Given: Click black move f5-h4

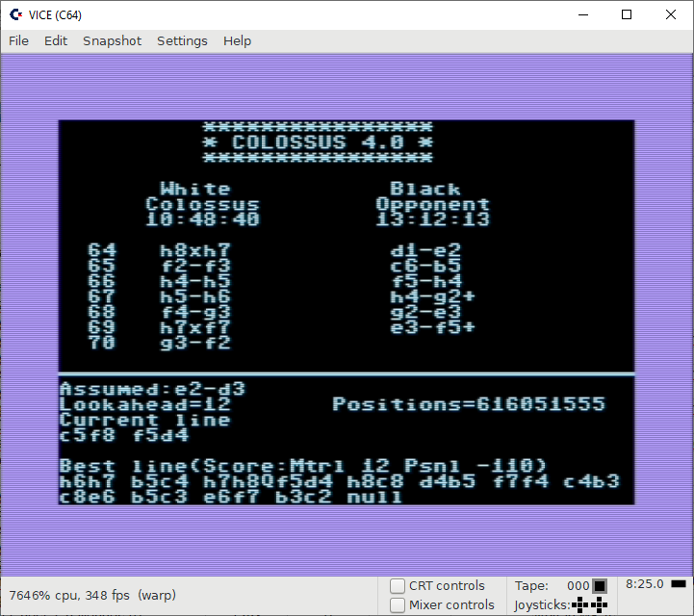Looking at the screenshot, I should point(425,281).
